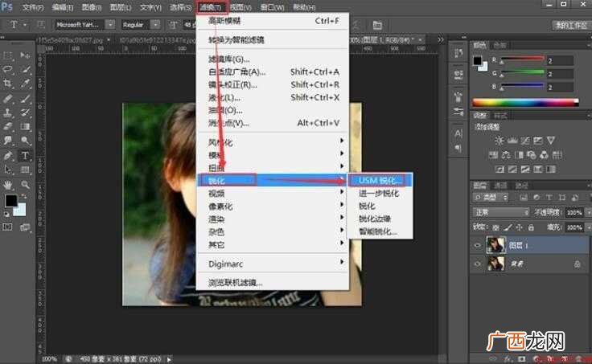Image resolution: width=592 pixels, height=364 pixels.
Task: Open the 文件 menu
Action: click(33, 7)
